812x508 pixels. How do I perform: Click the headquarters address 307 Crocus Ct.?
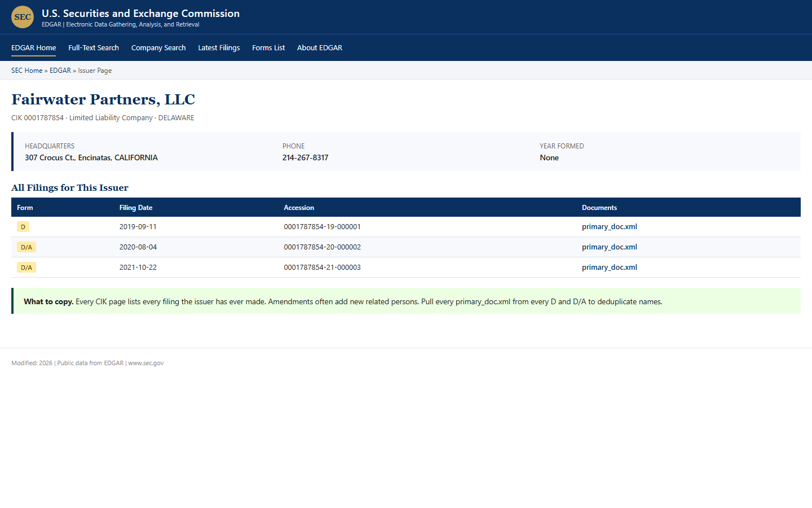[x=91, y=158]
